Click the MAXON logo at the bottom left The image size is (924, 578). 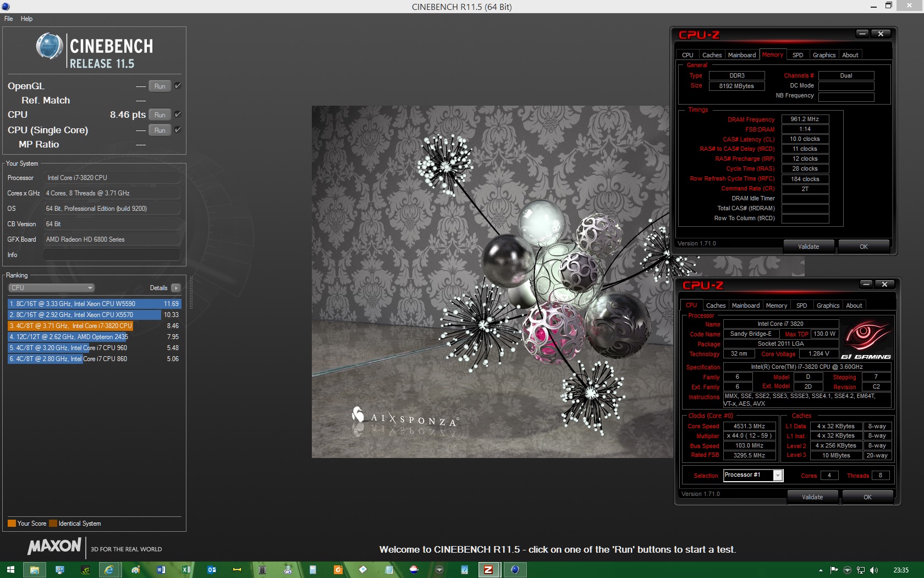(x=54, y=546)
